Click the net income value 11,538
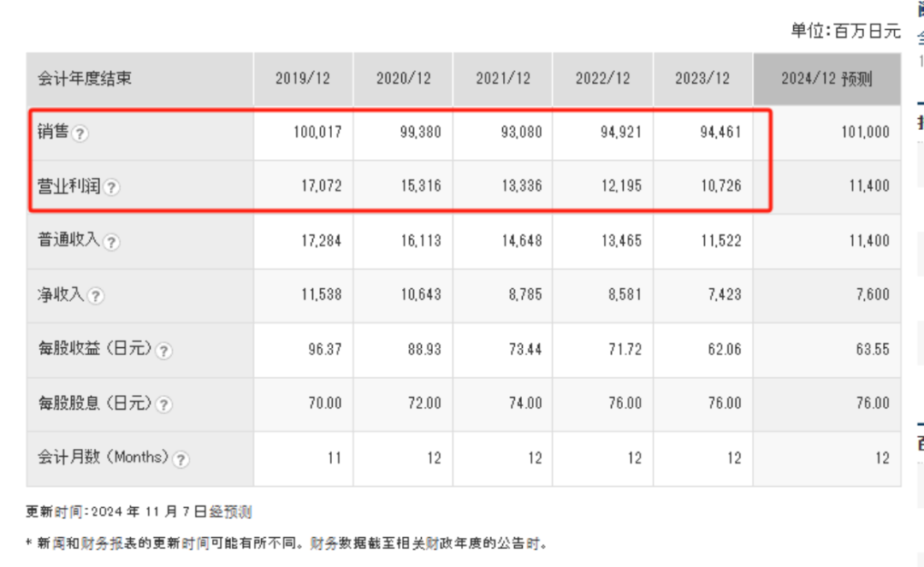This screenshot has height=567, width=924. tap(321, 294)
